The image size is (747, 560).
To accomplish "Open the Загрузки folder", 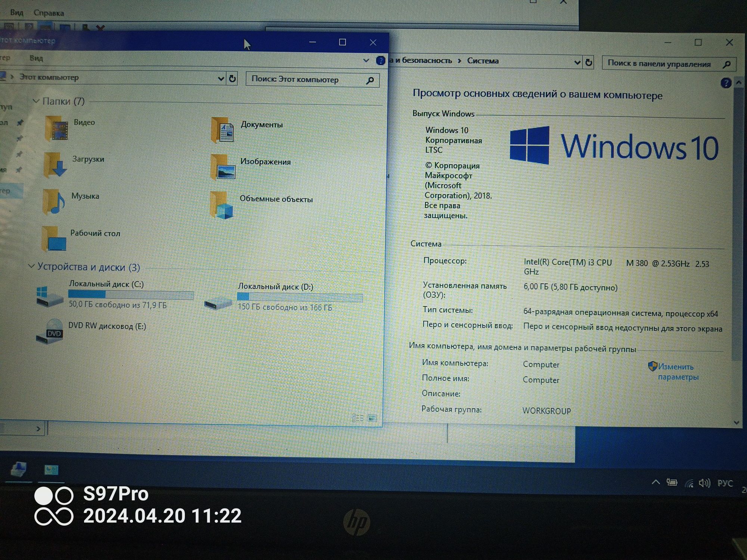I will point(74,164).
